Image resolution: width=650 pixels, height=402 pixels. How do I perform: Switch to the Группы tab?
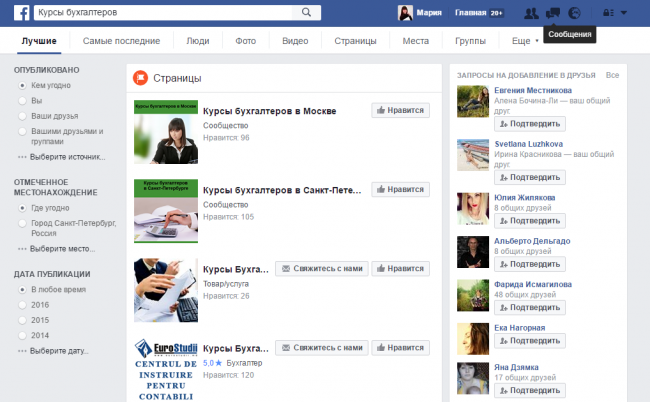(470, 41)
